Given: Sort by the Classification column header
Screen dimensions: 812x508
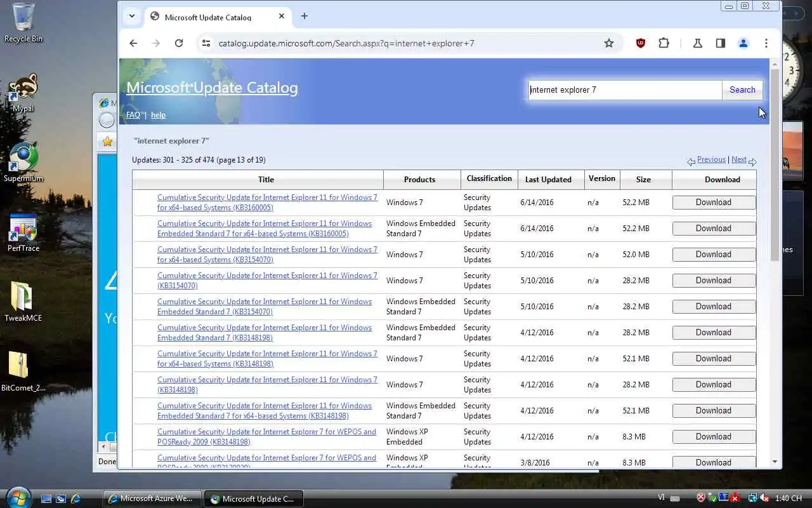Looking at the screenshot, I should pyautogui.click(x=489, y=178).
